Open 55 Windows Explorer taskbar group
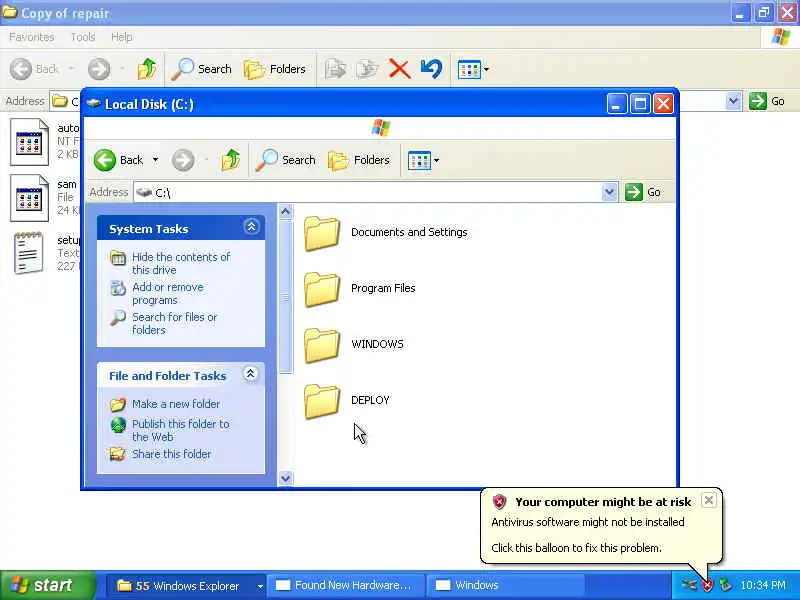 coord(187,586)
